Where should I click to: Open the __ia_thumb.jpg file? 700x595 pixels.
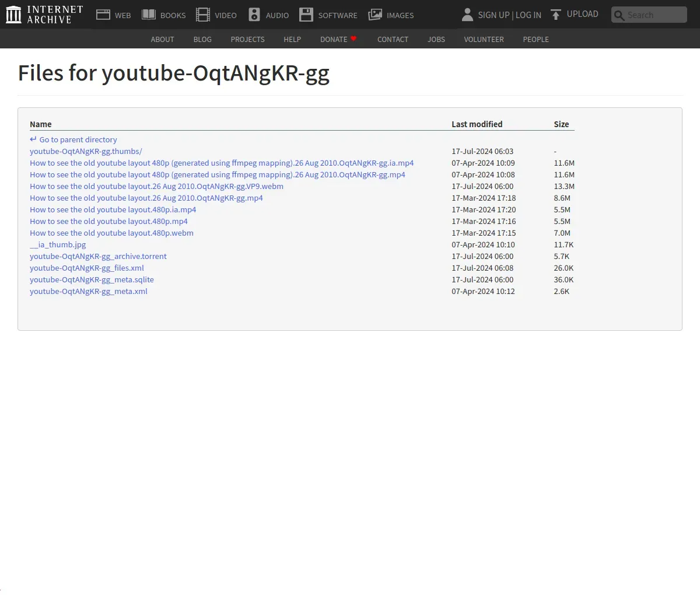click(x=58, y=244)
